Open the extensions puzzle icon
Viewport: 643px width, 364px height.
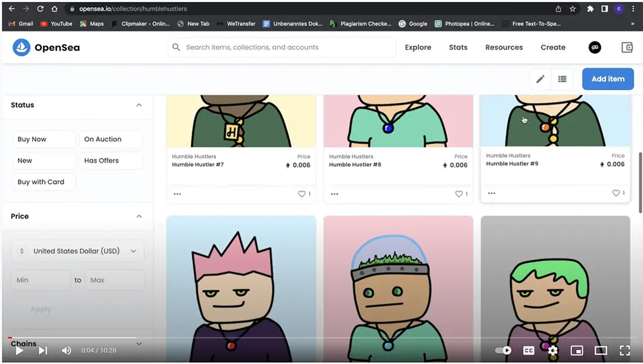pyautogui.click(x=590, y=8)
